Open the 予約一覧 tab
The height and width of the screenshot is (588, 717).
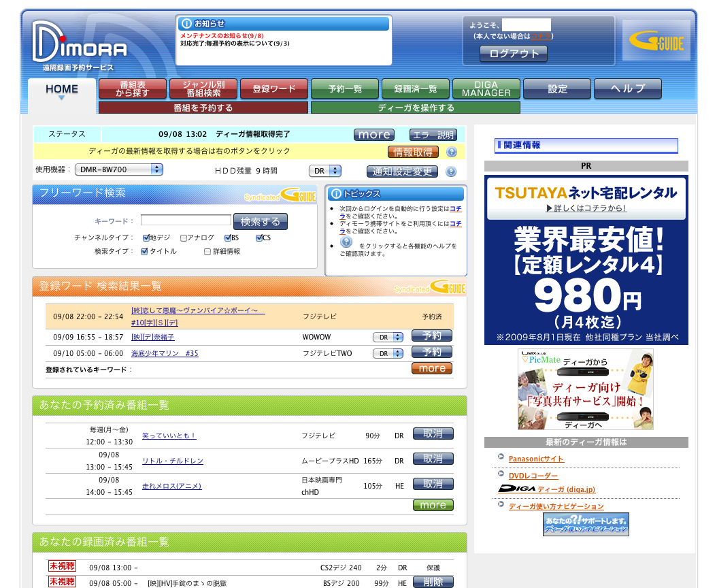(344, 88)
